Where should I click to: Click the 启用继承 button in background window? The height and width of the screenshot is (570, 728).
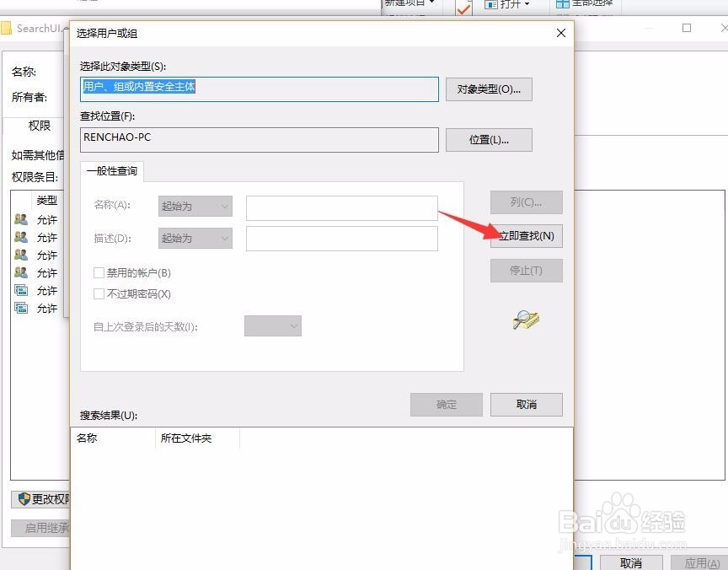coord(40,528)
